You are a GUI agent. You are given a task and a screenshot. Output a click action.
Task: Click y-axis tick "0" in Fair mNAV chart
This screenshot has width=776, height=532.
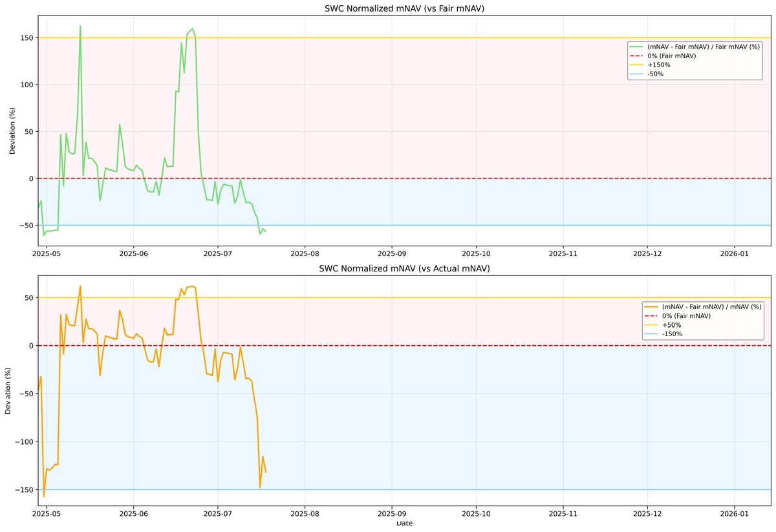coord(31,178)
